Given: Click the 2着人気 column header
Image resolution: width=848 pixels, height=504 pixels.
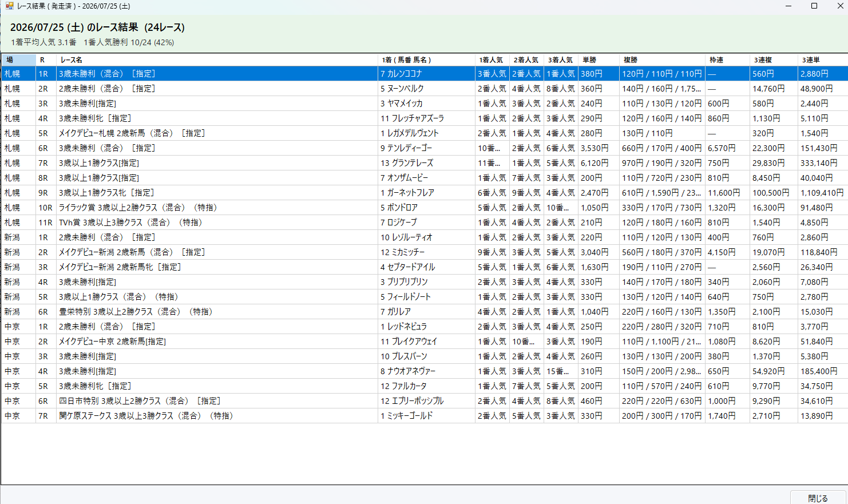Looking at the screenshot, I should point(526,59).
